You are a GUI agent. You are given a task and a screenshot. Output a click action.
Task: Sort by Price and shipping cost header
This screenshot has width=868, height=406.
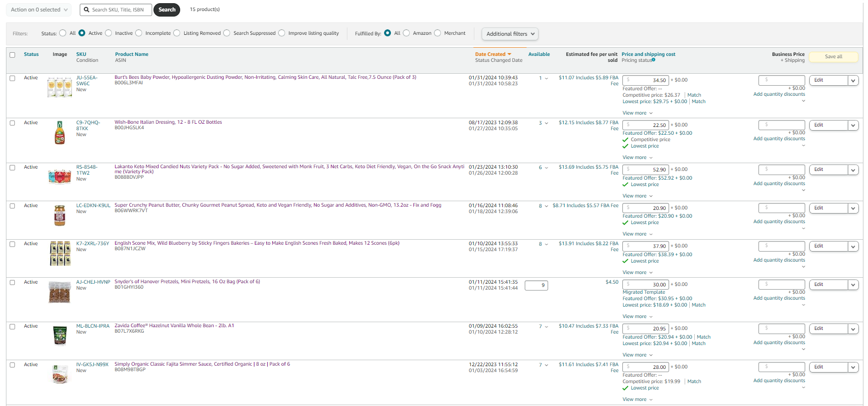648,54
